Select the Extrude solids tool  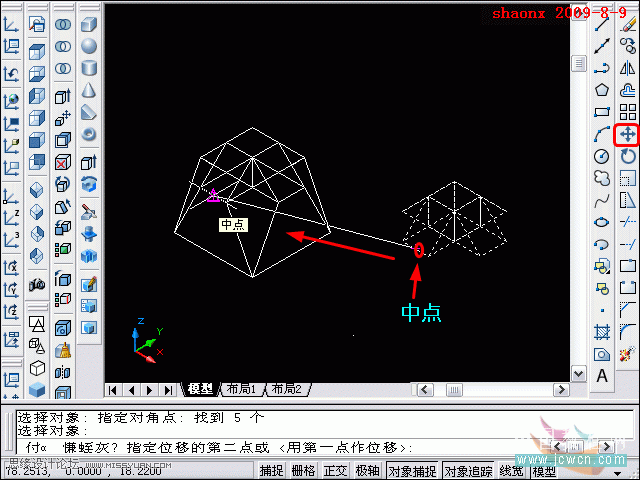click(x=89, y=162)
